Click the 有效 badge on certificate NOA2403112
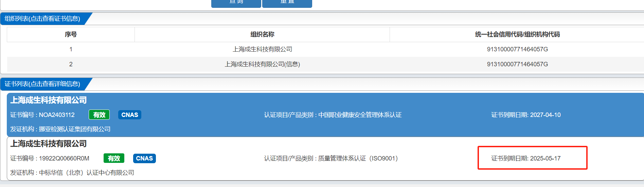This screenshot has width=644, height=187. click(99, 115)
